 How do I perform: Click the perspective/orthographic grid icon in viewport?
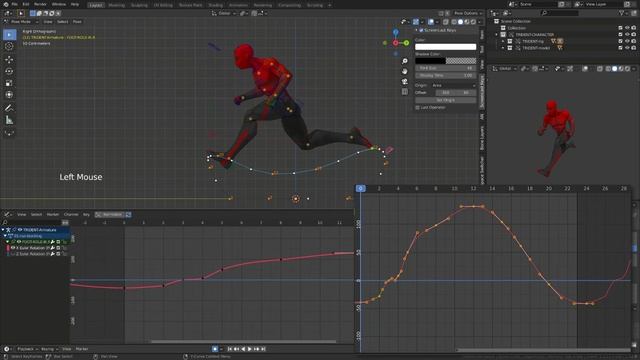[x=404, y=92]
